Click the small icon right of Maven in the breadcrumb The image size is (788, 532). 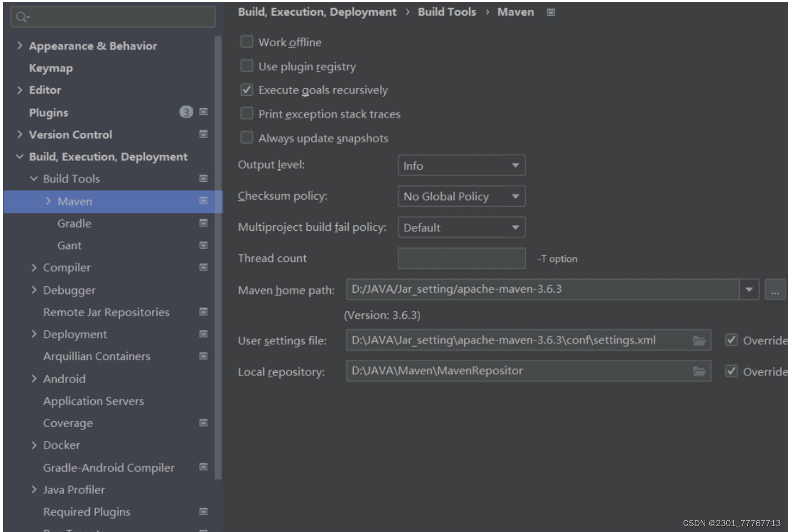tap(550, 12)
